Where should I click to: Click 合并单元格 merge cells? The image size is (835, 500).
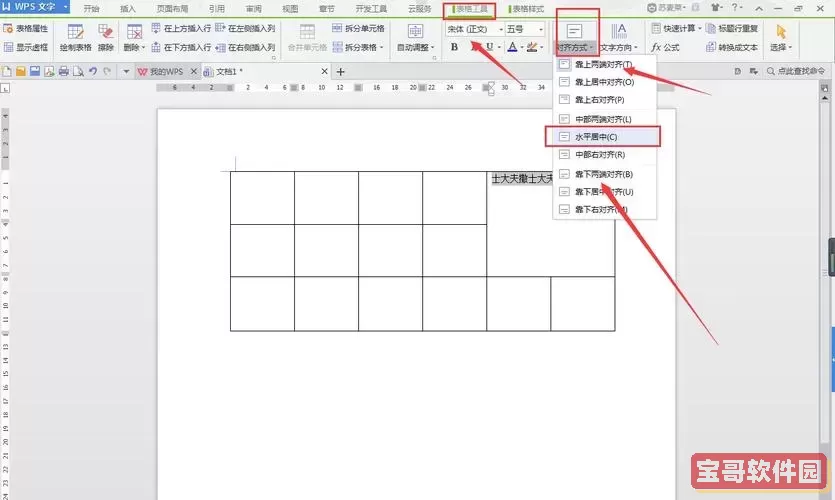tap(307, 38)
